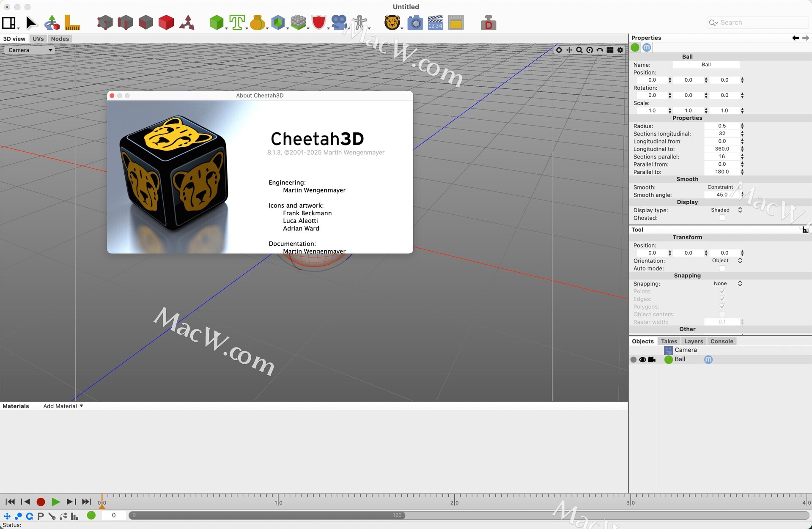The width and height of the screenshot is (812, 529).
Task: Jump to the animation start
Action: click(10, 502)
